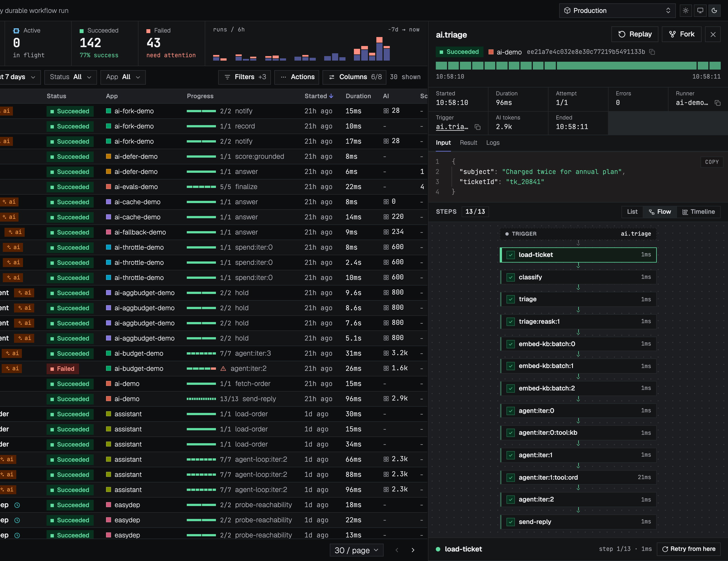Click the AI token icon beside 220

click(x=386, y=217)
